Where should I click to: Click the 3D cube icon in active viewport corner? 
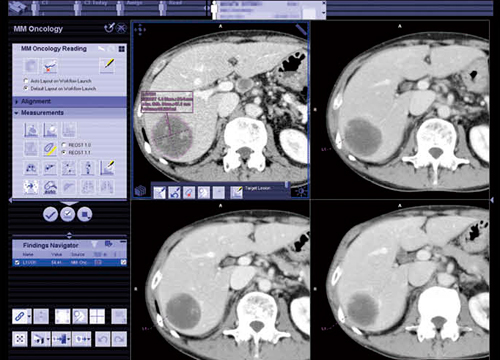pos(141,191)
